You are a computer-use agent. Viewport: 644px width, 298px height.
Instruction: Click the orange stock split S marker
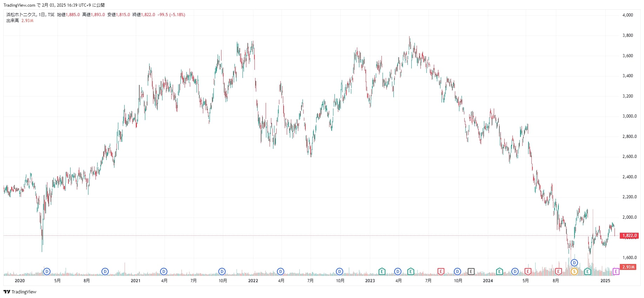click(574, 271)
